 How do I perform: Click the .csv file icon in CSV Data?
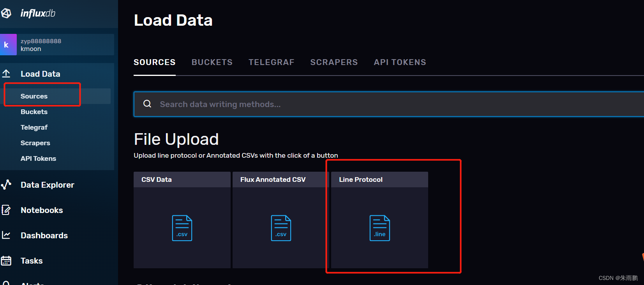click(x=182, y=228)
